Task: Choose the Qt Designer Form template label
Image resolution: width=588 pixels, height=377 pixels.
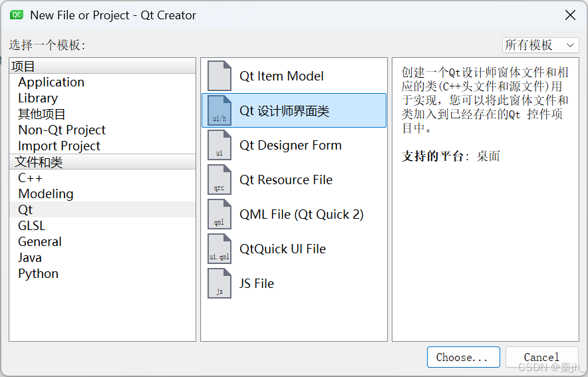Action: point(291,146)
